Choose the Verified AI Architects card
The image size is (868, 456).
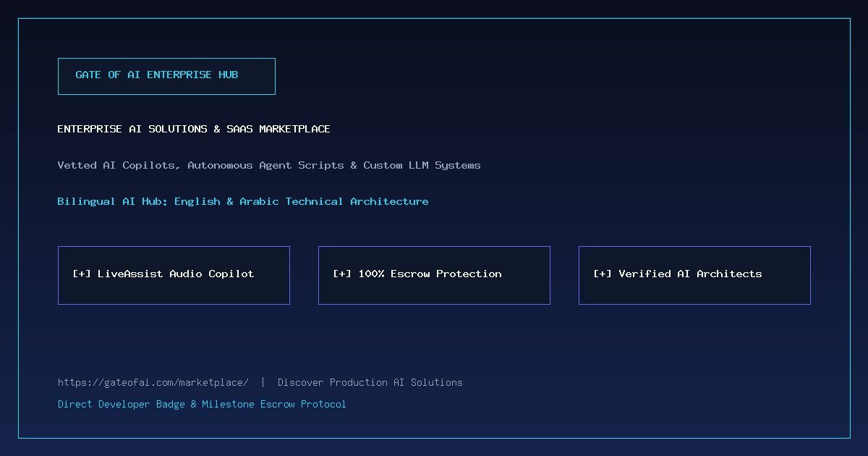click(694, 275)
